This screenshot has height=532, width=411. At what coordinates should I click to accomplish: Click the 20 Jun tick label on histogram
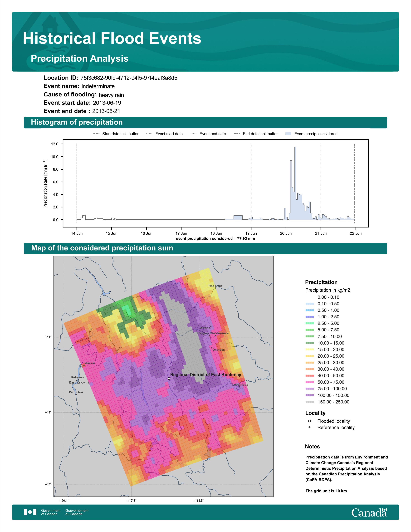pos(286,233)
